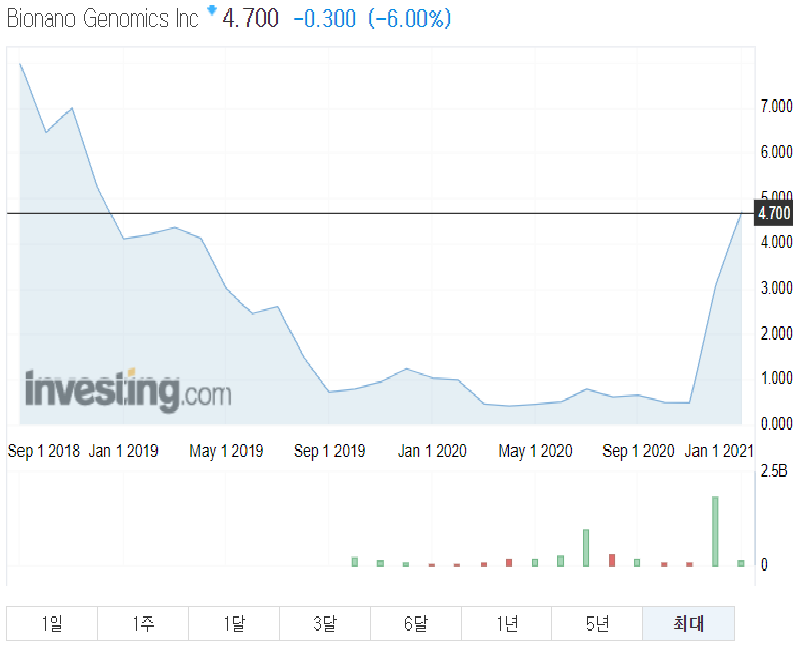Click the red volume bar near Sep 2020

612,560
